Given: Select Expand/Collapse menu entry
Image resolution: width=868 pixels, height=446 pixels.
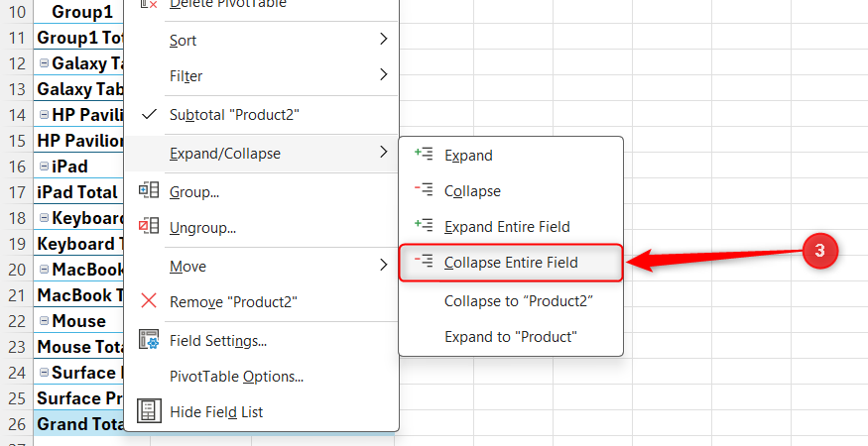Looking at the screenshot, I should pyautogui.click(x=261, y=154).
